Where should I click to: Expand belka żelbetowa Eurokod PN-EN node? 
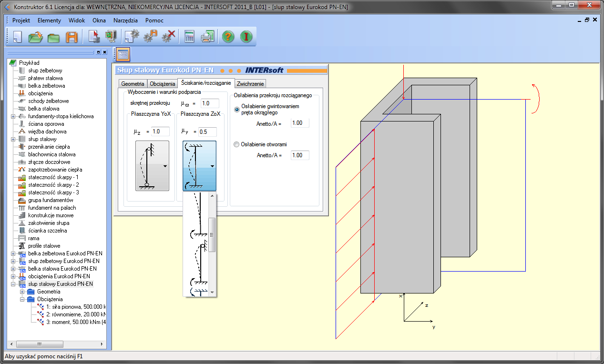point(13,253)
